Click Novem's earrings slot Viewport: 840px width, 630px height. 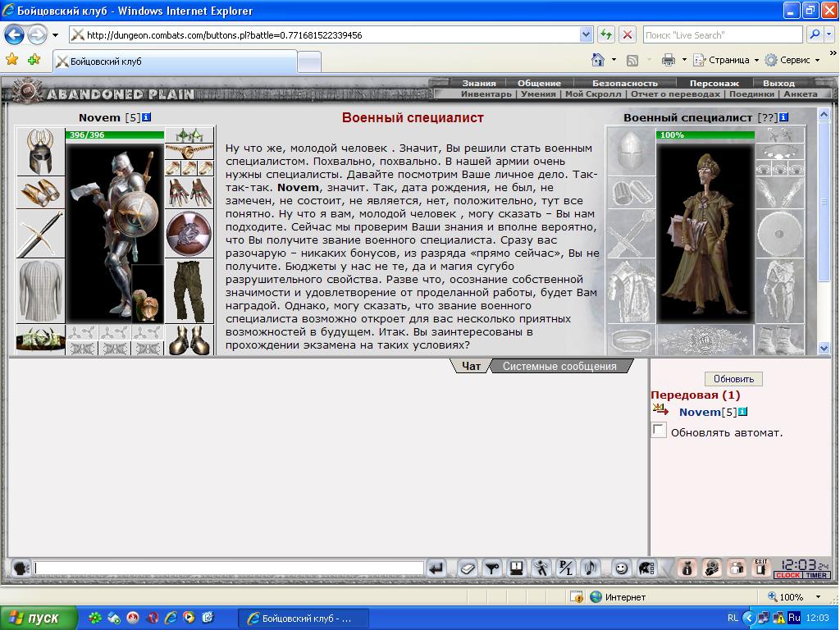coord(189,135)
